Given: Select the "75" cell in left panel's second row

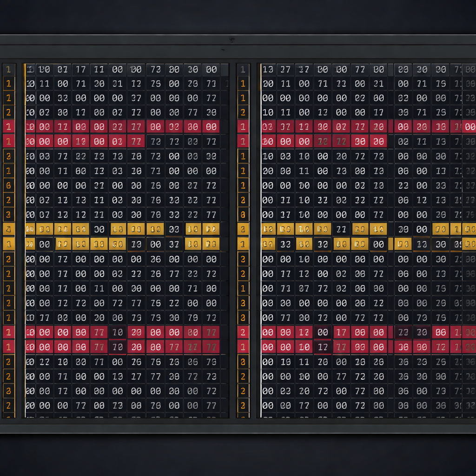Looking at the screenshot, I should click(x=155, y=84).
